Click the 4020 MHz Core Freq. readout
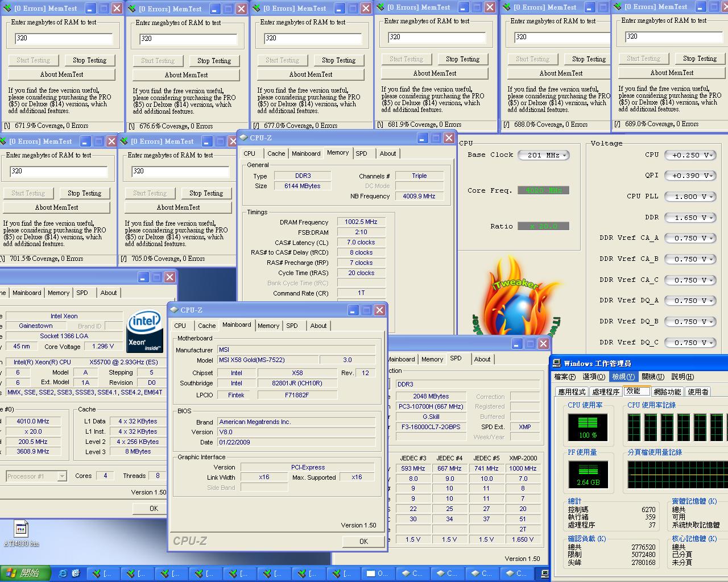The width and height of the screenshot is (728, 582). tap(543, 190)
